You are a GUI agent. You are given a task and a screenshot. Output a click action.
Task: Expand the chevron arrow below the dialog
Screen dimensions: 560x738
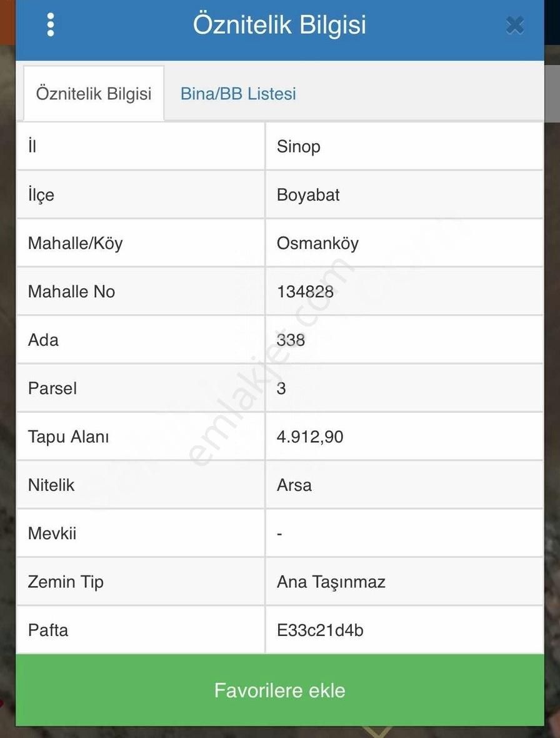(x=377, y=732)
